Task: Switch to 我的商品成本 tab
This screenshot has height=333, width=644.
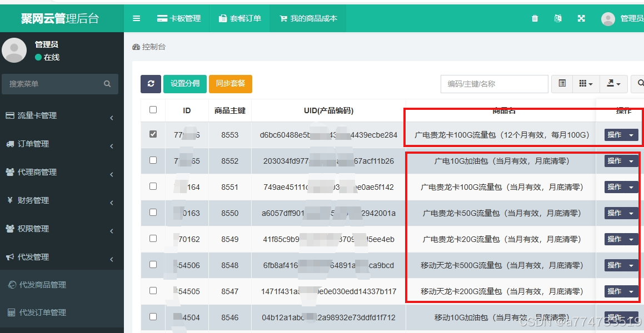Action: (x=308, y=18)
